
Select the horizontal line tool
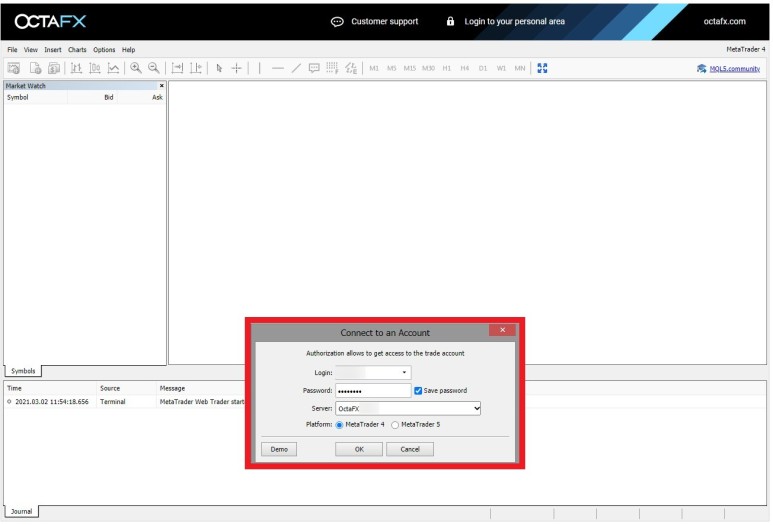point(278,68)
